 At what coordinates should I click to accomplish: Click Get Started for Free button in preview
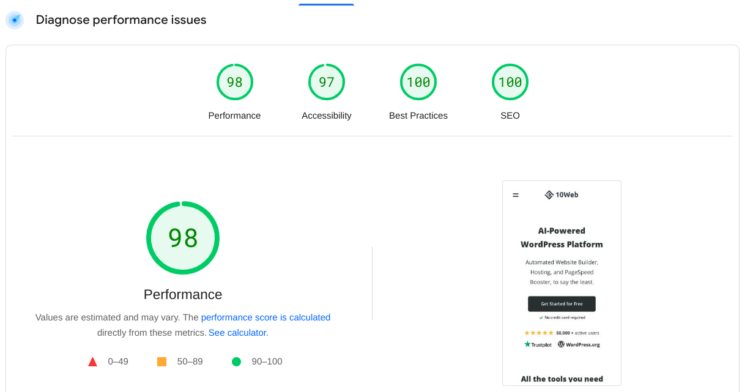[x=562, y=304]
